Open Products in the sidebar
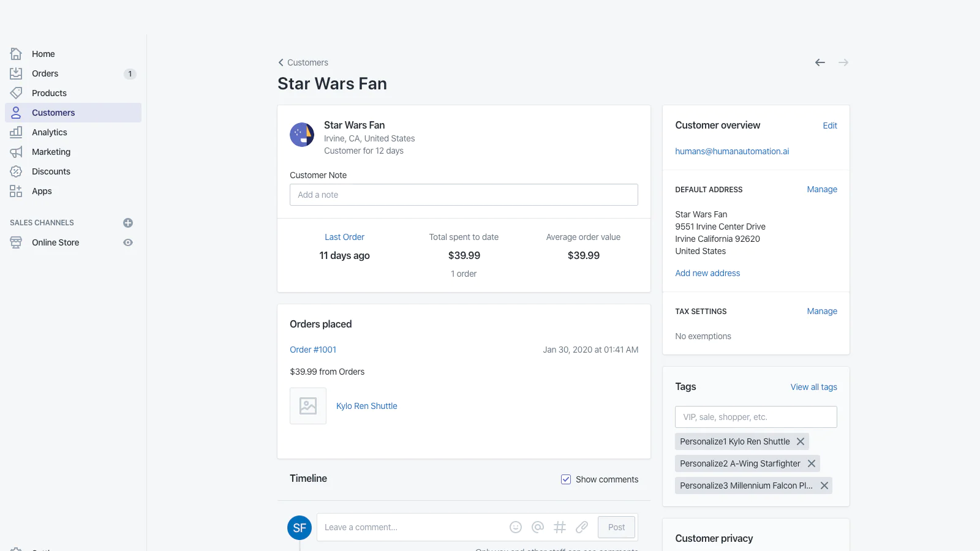This screenshot has height=551, width=980. click(73, 93)
